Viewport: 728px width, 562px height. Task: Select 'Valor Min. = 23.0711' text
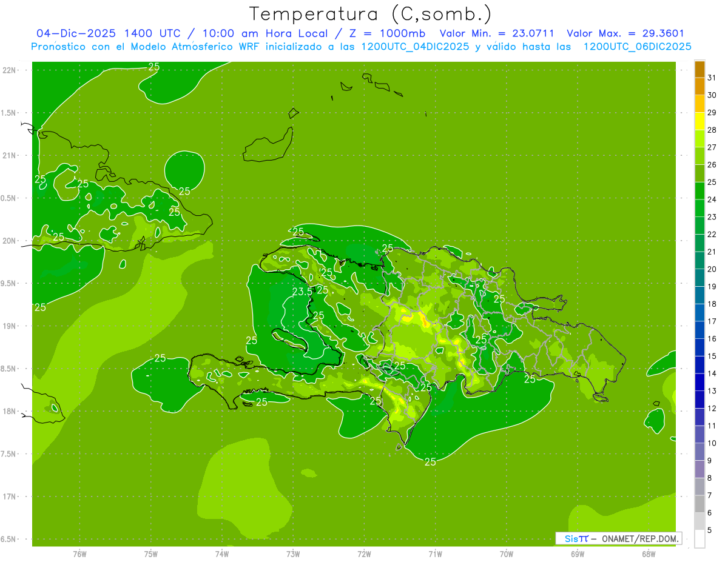[497, 33]
